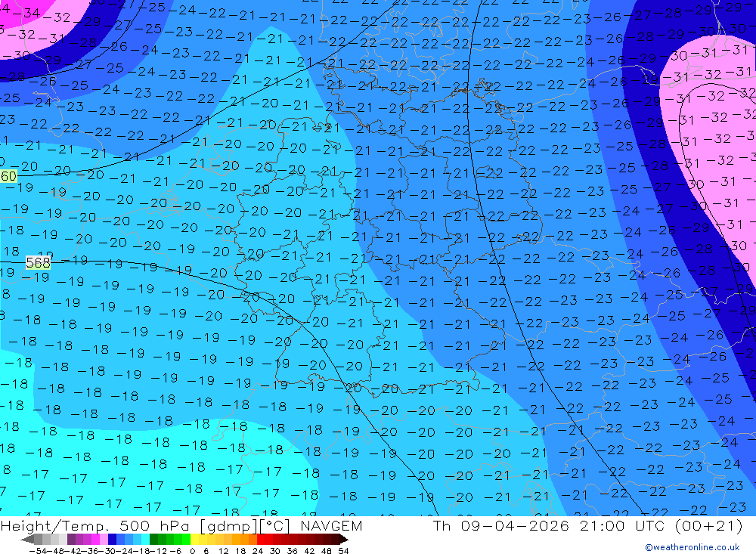Click the gray left arrow of the color scale
Image resolution: width=756 pixels, height=554 pixels.
[x=26, y=540]
